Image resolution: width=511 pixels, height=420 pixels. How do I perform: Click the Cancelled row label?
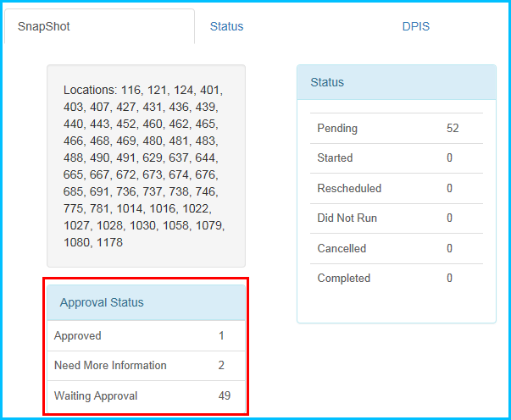click(342, 248)
